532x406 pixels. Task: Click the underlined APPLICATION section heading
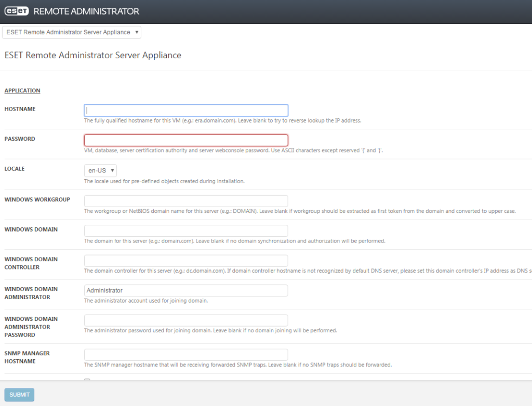point(22,90)
